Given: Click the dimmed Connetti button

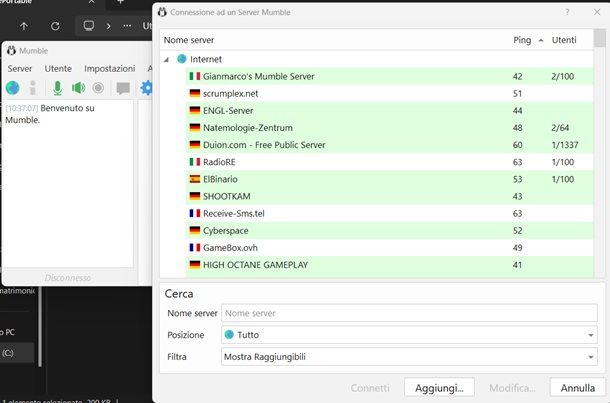Looking at the screenshot, I should 370,388.
